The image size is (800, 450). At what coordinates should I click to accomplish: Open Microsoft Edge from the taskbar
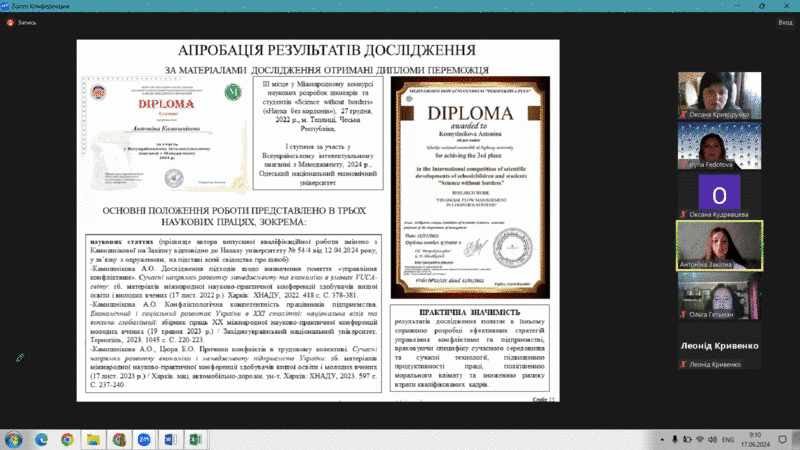pyautogui.click(x=41, y=439)
